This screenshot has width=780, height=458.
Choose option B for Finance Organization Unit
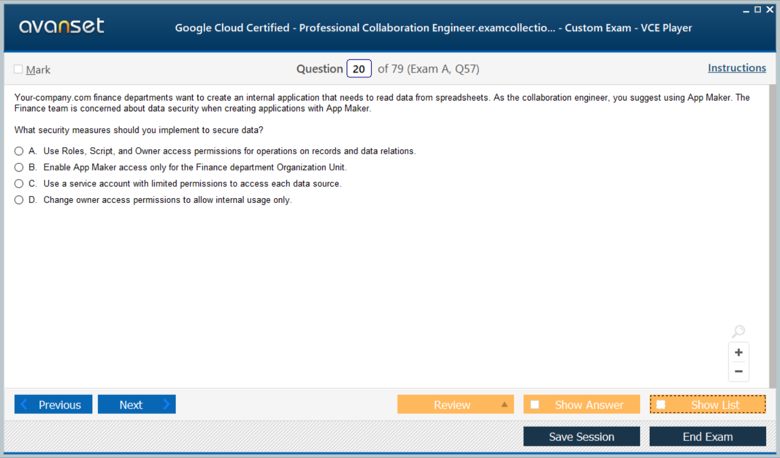19,167
